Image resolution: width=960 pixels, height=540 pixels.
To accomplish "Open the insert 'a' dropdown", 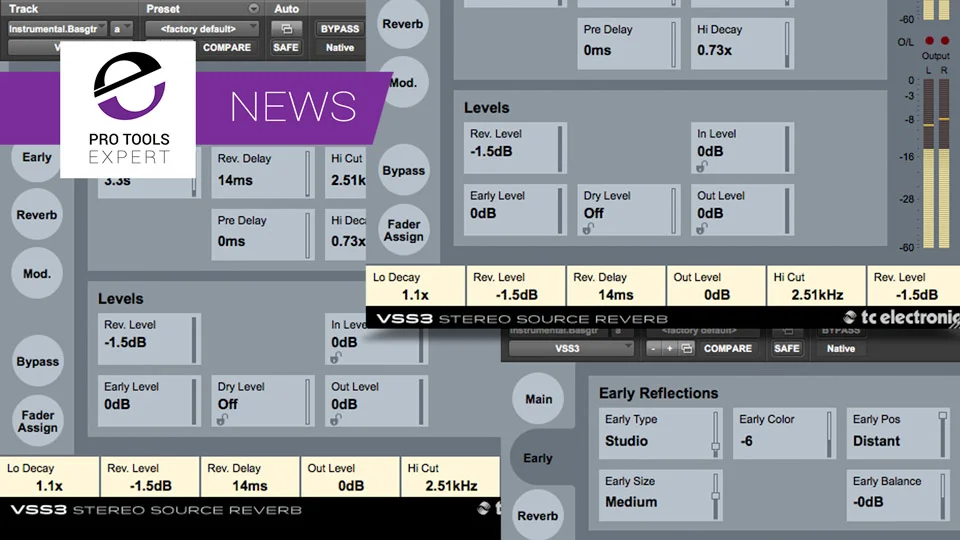I will (x=121, y=29).
